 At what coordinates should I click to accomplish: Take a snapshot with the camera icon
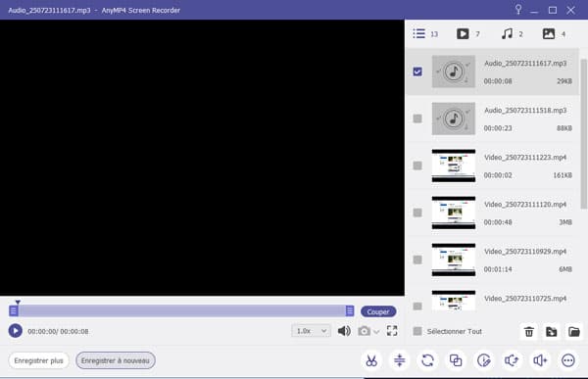(364, 331)
